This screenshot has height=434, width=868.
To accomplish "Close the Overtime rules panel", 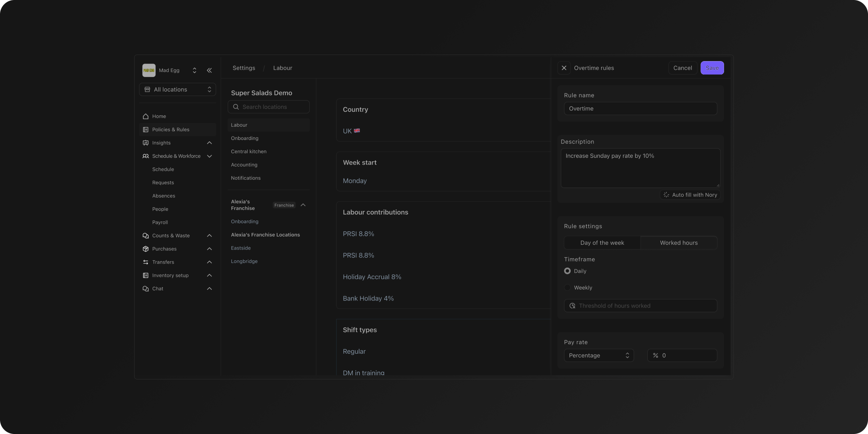I will click(x=564, y=68).
